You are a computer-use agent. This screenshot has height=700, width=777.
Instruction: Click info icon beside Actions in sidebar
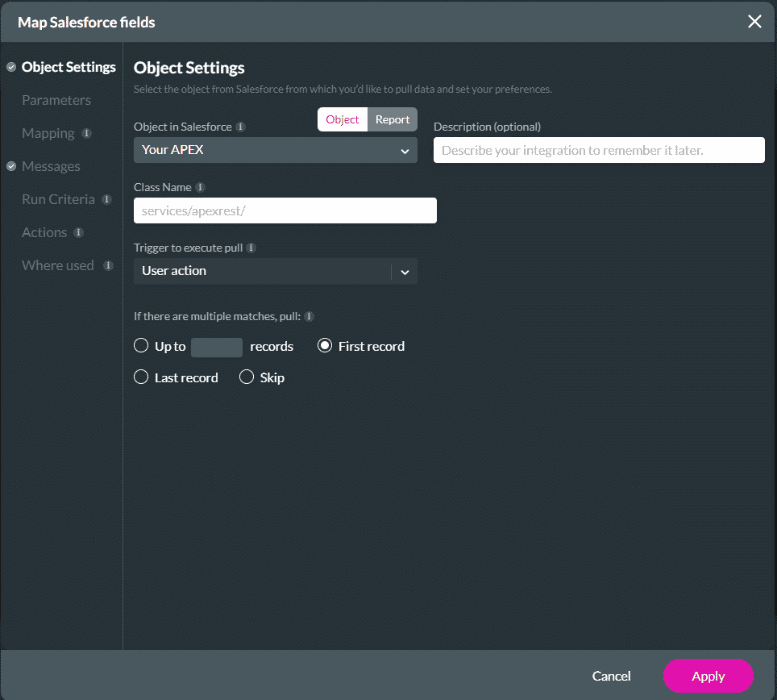78,232
